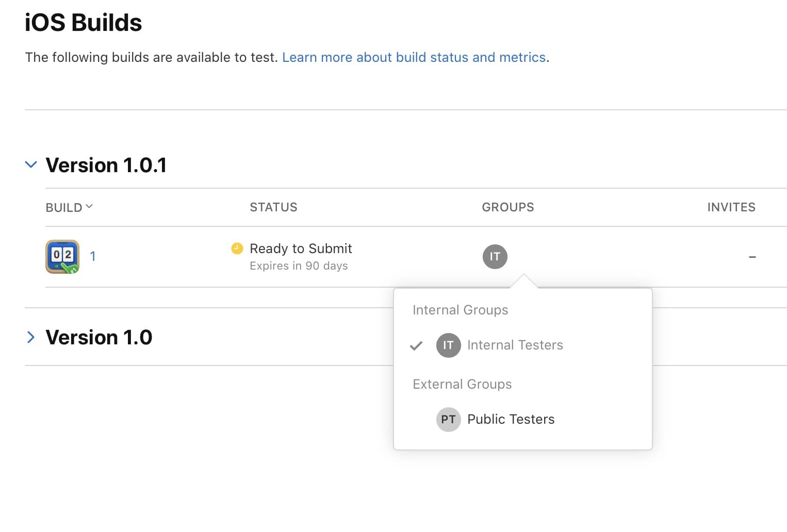Click the PT avatar beside Public Testers
The height and width of the screenshot is (532, 787).
point(448,419)
